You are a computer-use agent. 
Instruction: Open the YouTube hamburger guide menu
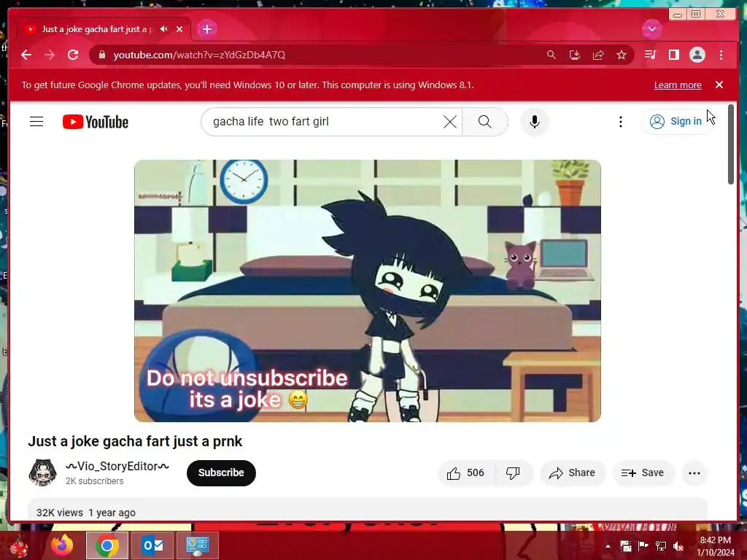point(36,122)
